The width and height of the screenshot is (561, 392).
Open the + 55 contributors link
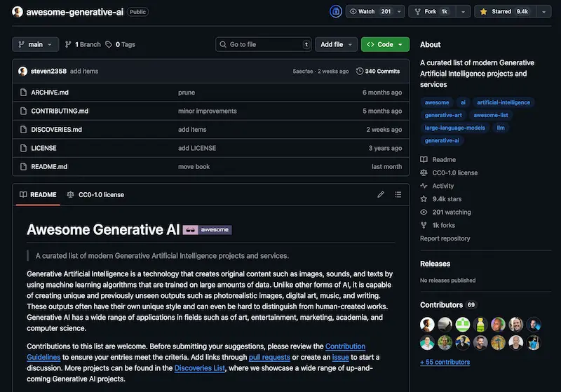click(445, 362)
